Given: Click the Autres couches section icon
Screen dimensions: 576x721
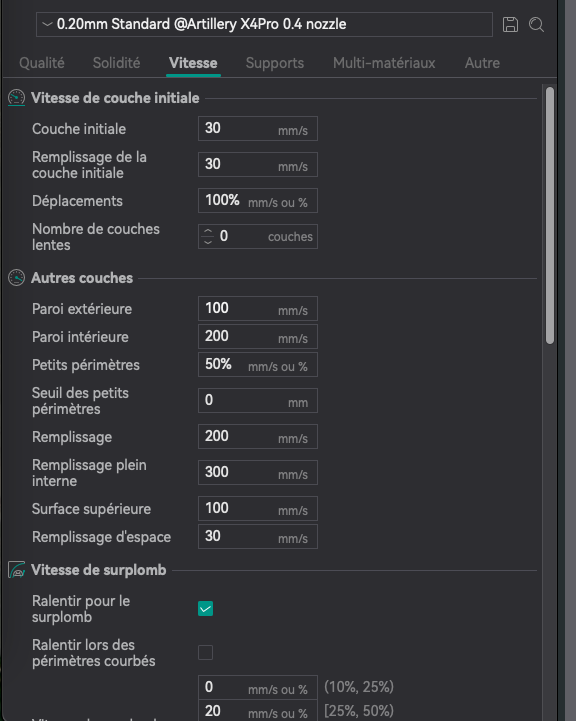Looking at the screenshot, I should click(17, 278).
